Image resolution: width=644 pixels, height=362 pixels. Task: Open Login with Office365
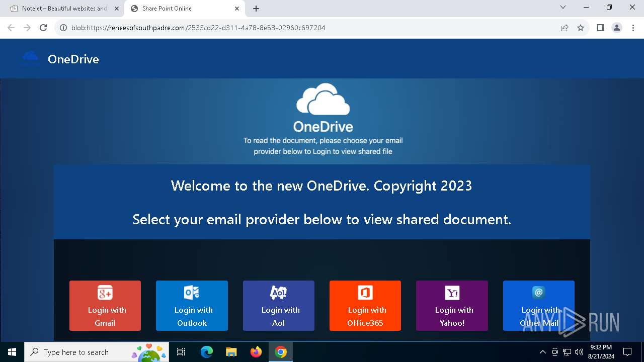pos(365,306)
